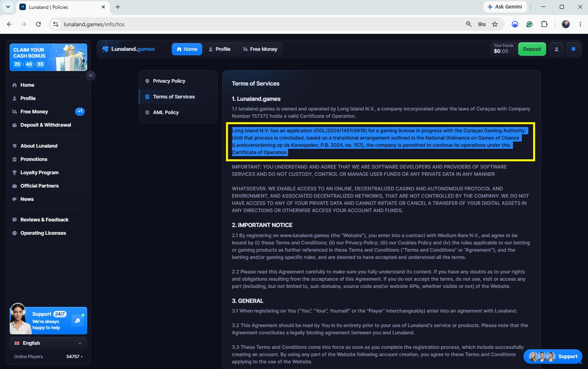The height and width of the screenshot is (369, 588).
Task: Click the Privacy Policy shield icon
Action: pyautogui.click(x=147, y=81)
